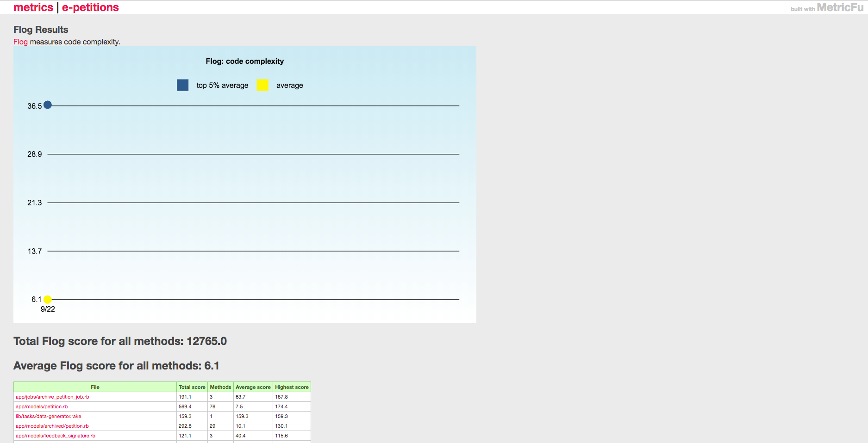Sort table by File column header

pyautogui.click(x=95, y=387)
